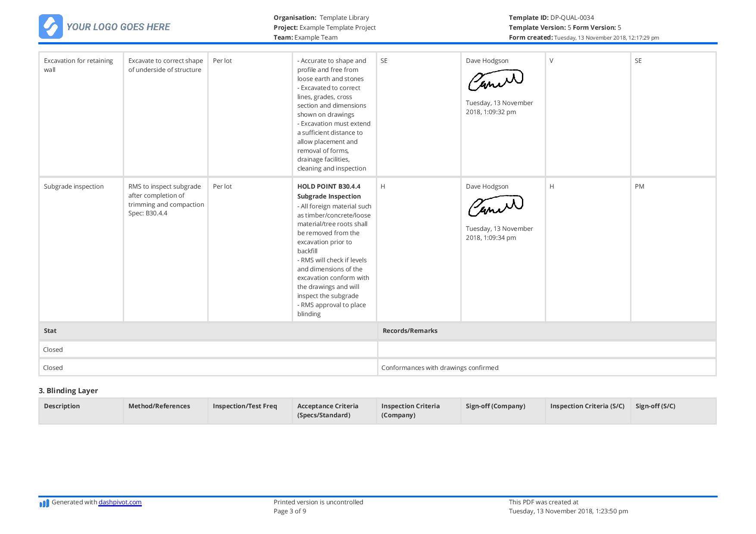Click the Stat column header
This screenshot has width=756, height=534.
click(208, 331)
